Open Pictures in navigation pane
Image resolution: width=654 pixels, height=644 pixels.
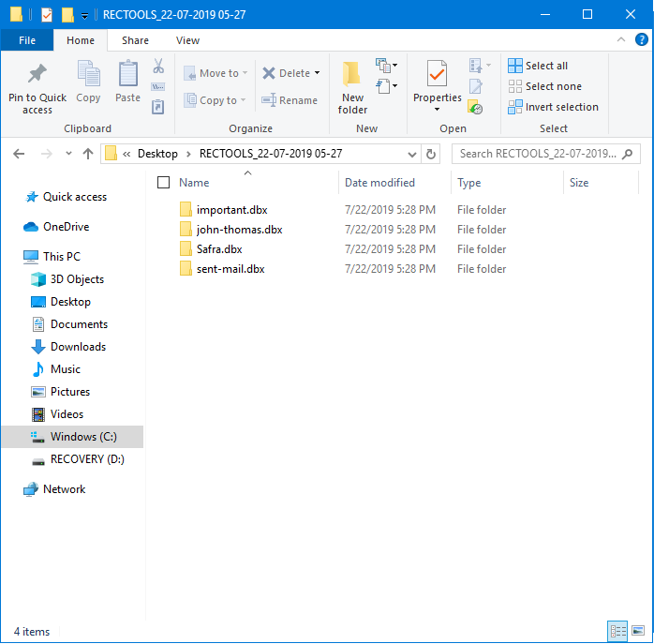click(70, 392)
